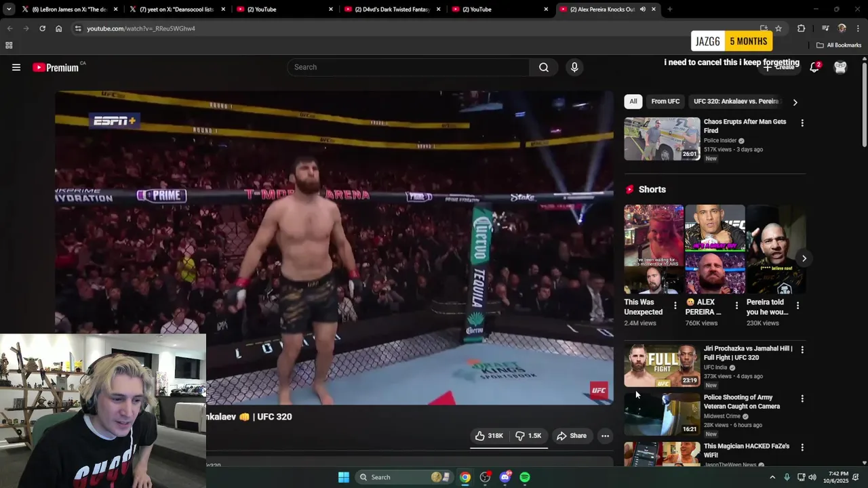
Task: Share the video with the Share button
Action: point(572,436)
